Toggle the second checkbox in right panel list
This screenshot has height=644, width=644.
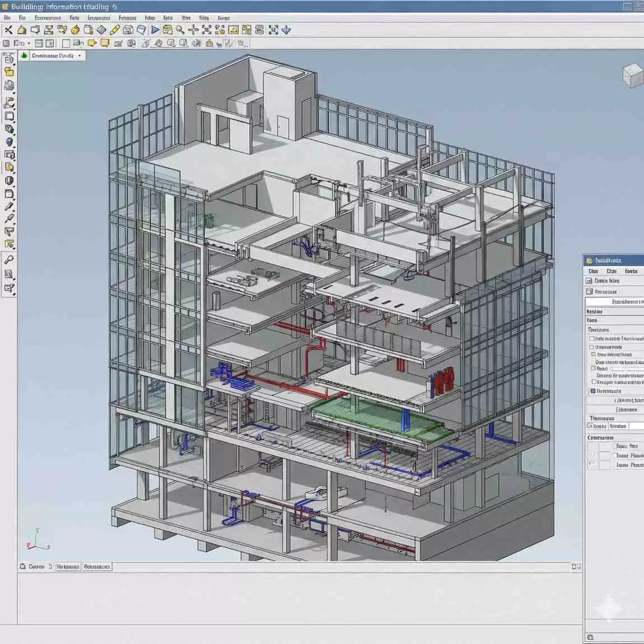pyautogui.click(x=591, y=347)
